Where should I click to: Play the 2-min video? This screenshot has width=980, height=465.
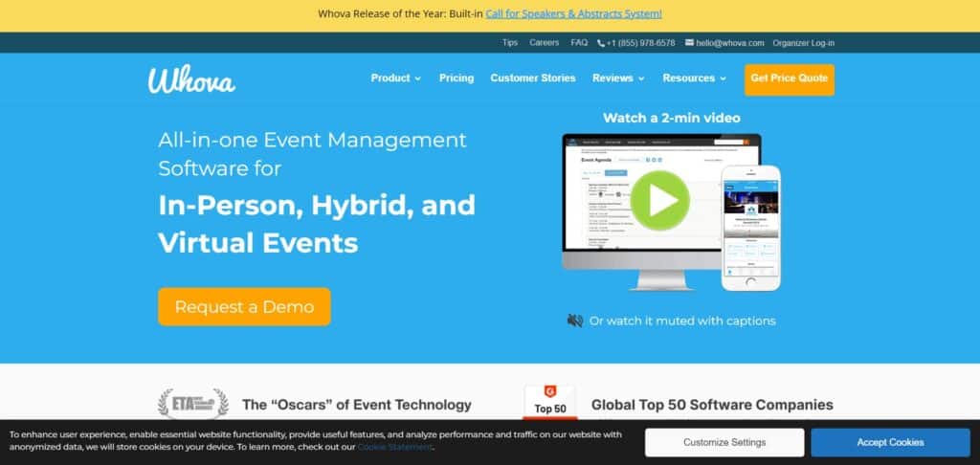pos(659,201)
